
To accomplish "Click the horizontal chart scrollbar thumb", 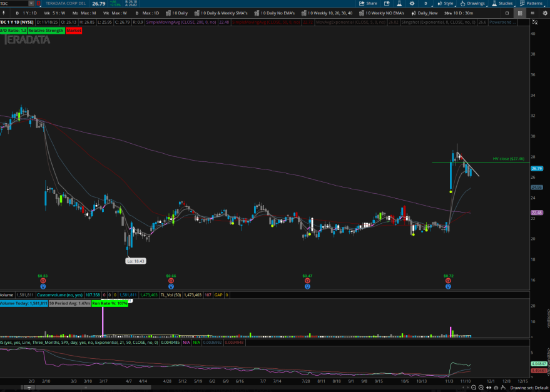I will coord(86,388).
